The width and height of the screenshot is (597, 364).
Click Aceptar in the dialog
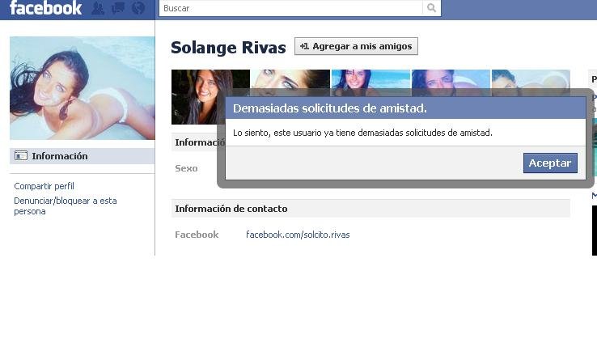point(550,163)
